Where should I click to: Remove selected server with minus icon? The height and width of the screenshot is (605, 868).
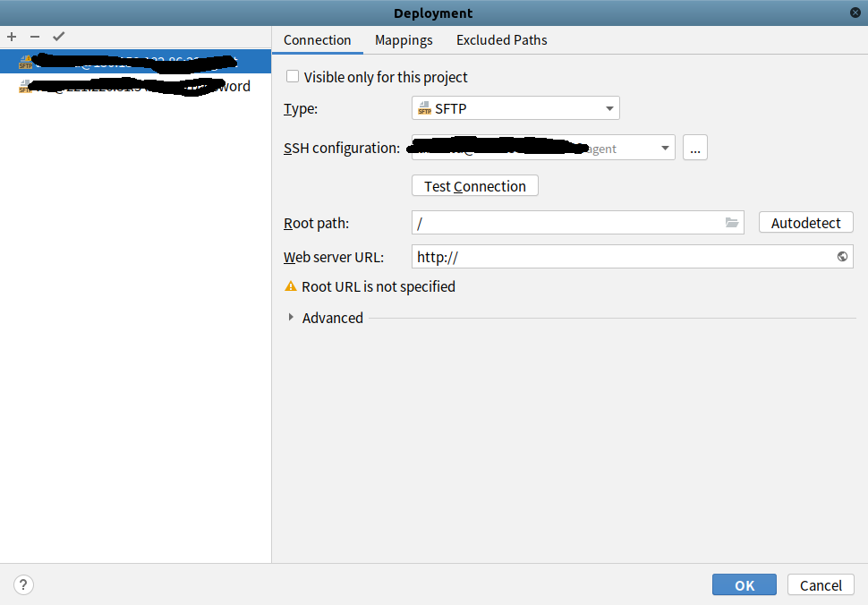[35, 37]
